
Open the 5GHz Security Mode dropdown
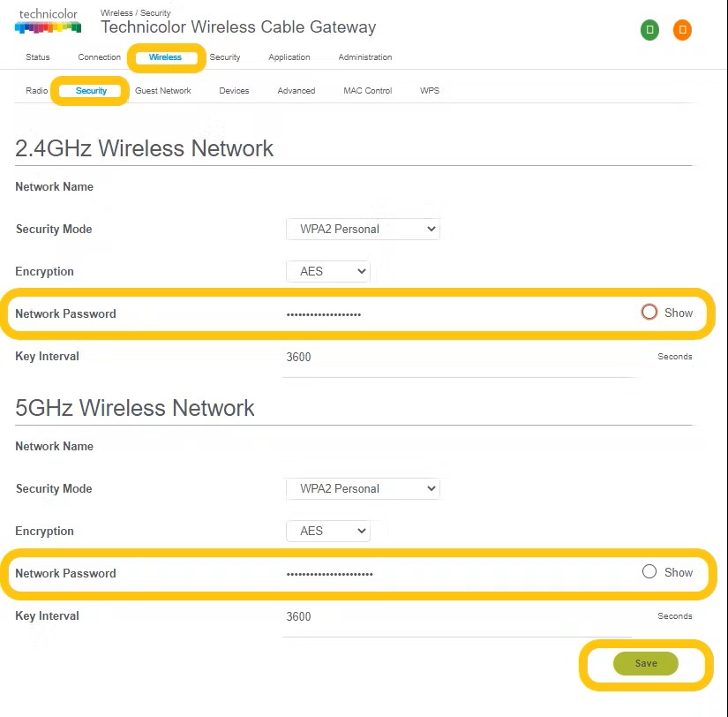click(363, 488)
